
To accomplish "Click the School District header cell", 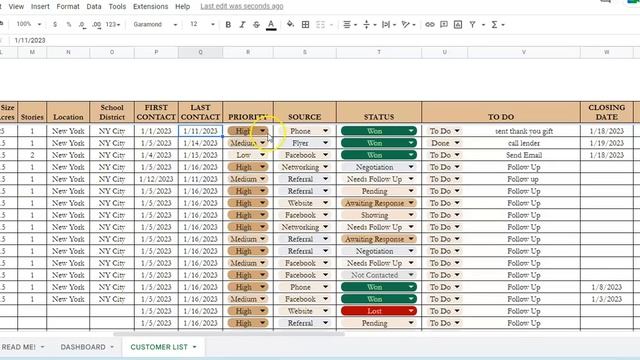I will [x=112, y=112].
